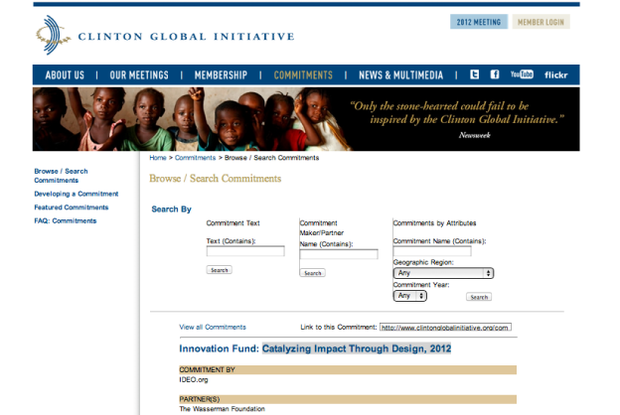
Task: Click The Wasserman Foundation text
Action: tap(222, 409)
